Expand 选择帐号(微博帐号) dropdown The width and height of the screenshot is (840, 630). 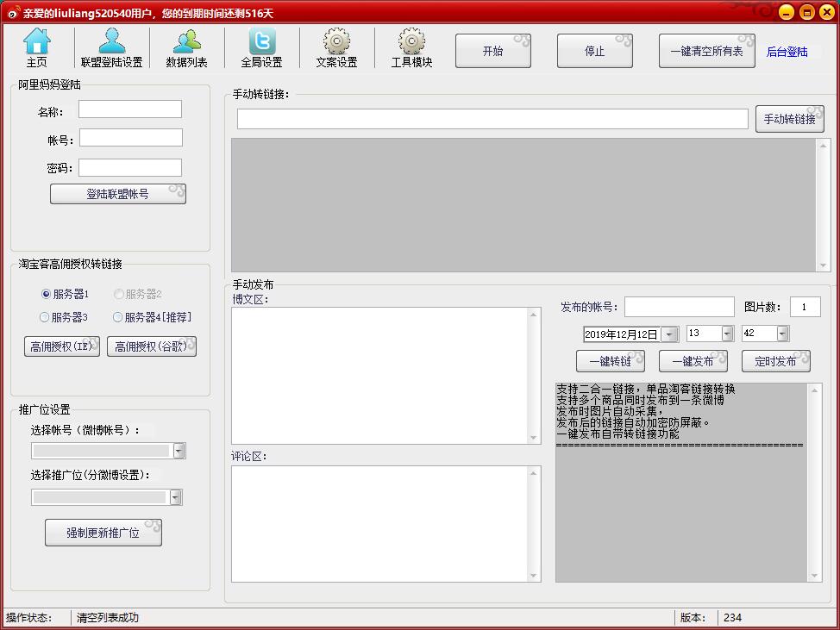[179, 451]
